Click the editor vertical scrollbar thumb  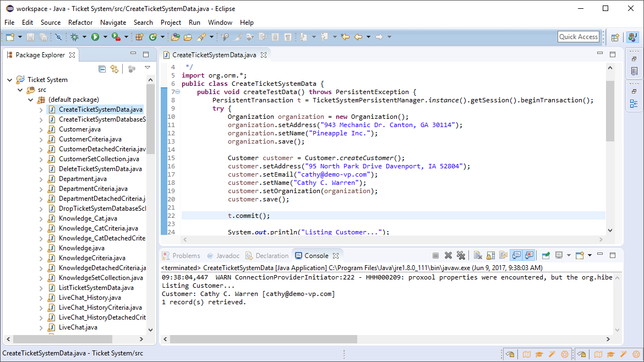pos(610,111)
